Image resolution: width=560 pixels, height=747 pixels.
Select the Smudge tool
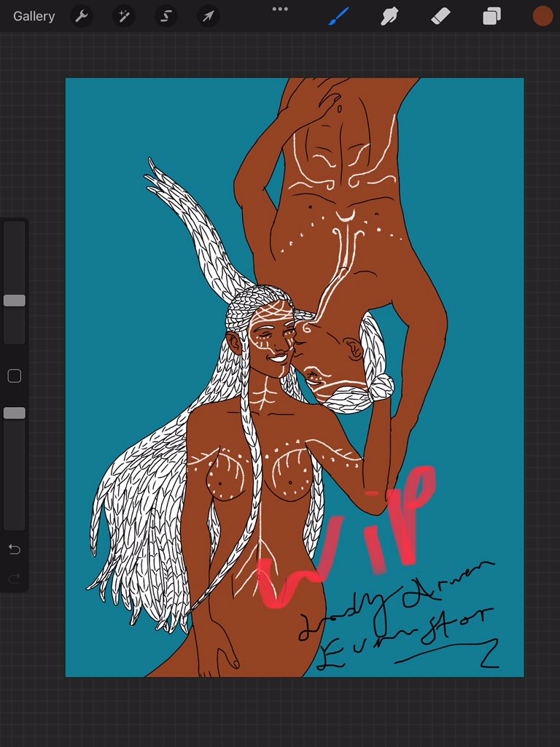389,17
